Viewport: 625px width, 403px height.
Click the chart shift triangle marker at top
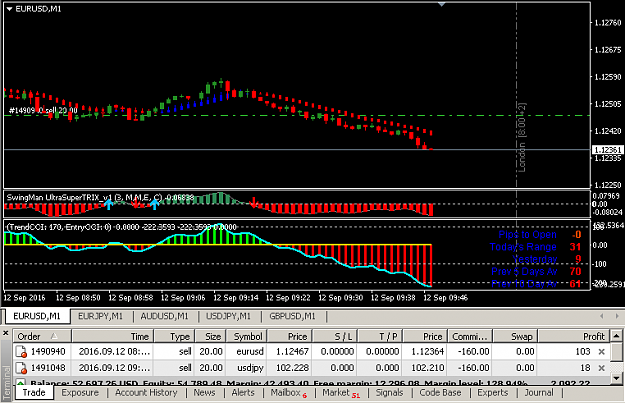(441, 4)
